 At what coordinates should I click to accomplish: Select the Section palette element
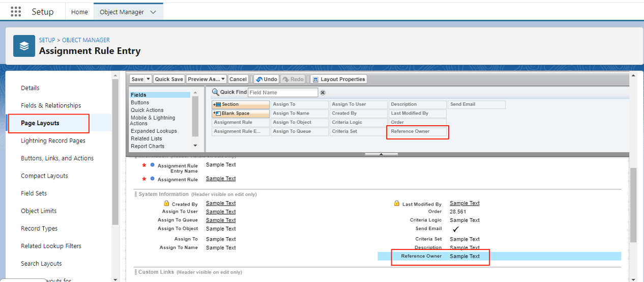pyautogui.click(x=241, y=104)
